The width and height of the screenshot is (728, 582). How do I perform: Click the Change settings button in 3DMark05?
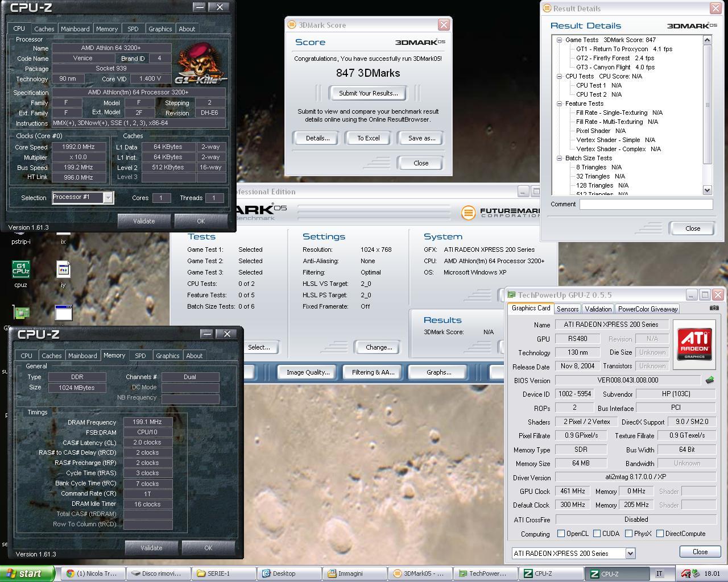[x=379, y=347]
